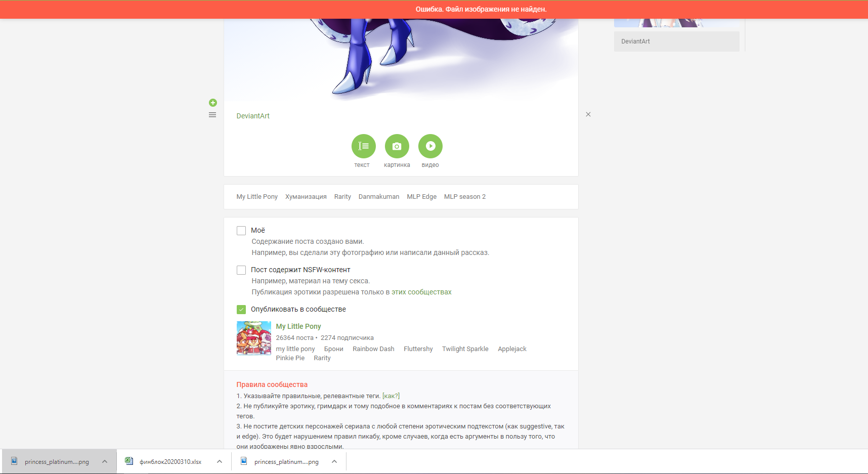Click the first princess_platinum png file icon
This screenshot has width=868, height=474.
point(15,461)
